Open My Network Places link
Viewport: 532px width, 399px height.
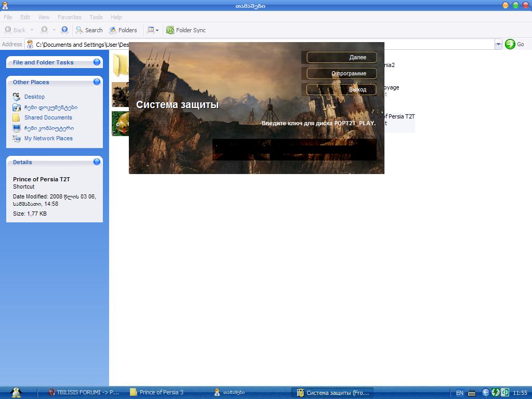pyautogui.click(x=48, y=138)
